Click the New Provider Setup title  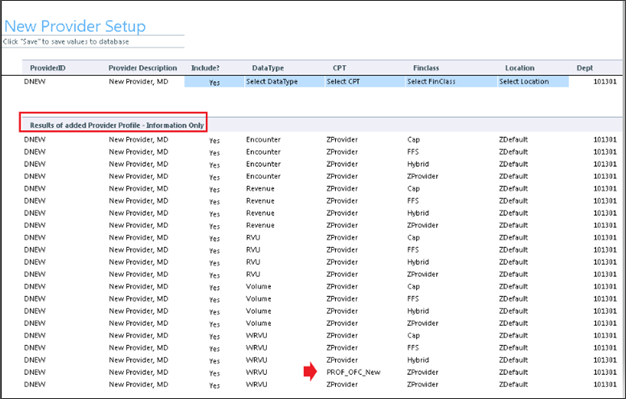pyautogui.click(x=75, y=26)
